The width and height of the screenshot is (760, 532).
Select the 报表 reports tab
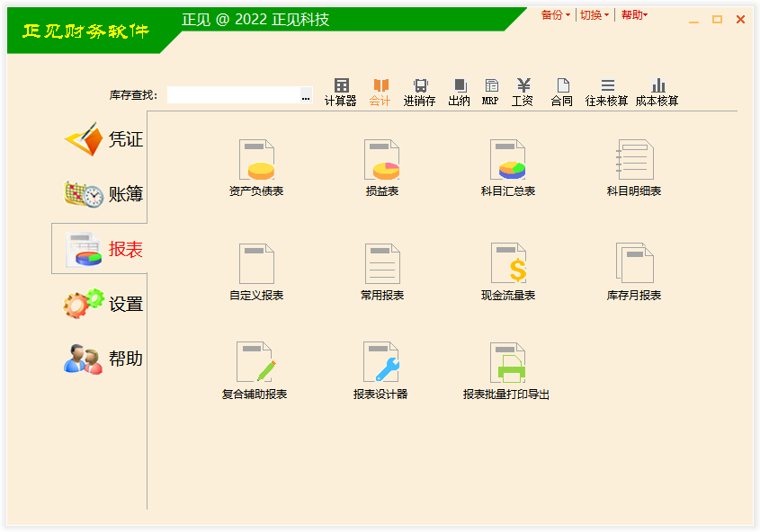[x=100, y=249]
